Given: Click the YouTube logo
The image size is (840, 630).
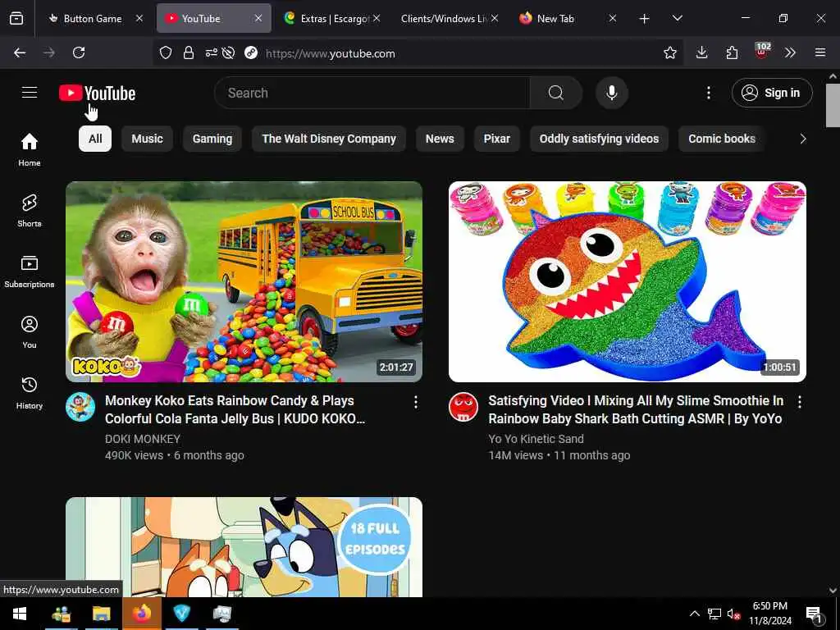Looking at the screenshot, I should 97,94.
